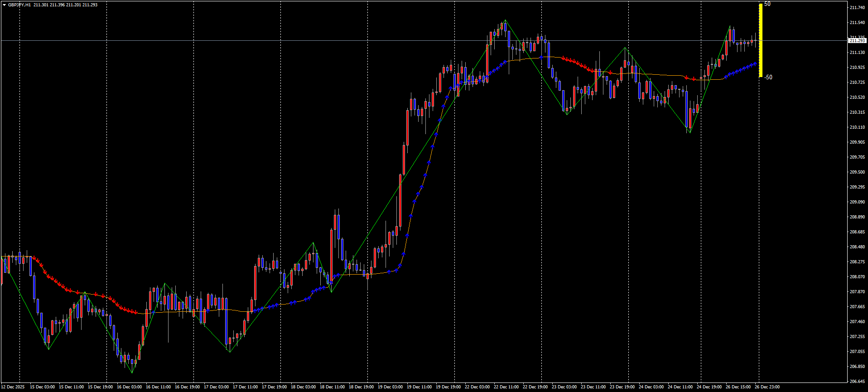868x392 pixels.
Task: Click the 17 Dec 03:00 time label
Action: click(x=216, y=387)
